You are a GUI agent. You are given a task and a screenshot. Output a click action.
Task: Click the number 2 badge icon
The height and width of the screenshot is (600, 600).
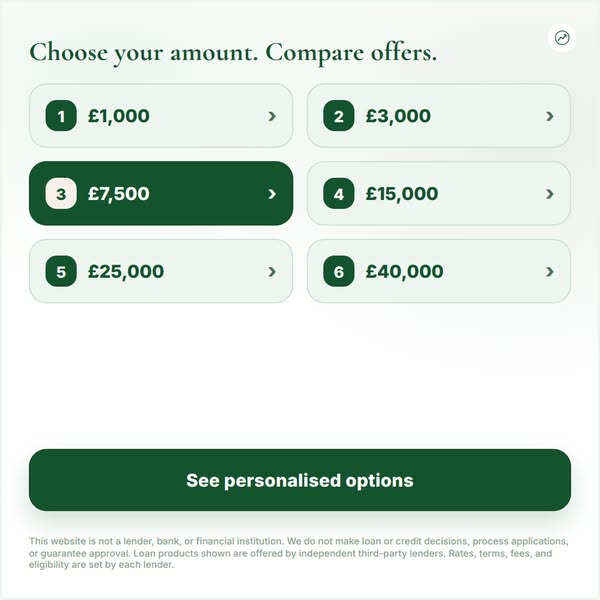[339, 116]
